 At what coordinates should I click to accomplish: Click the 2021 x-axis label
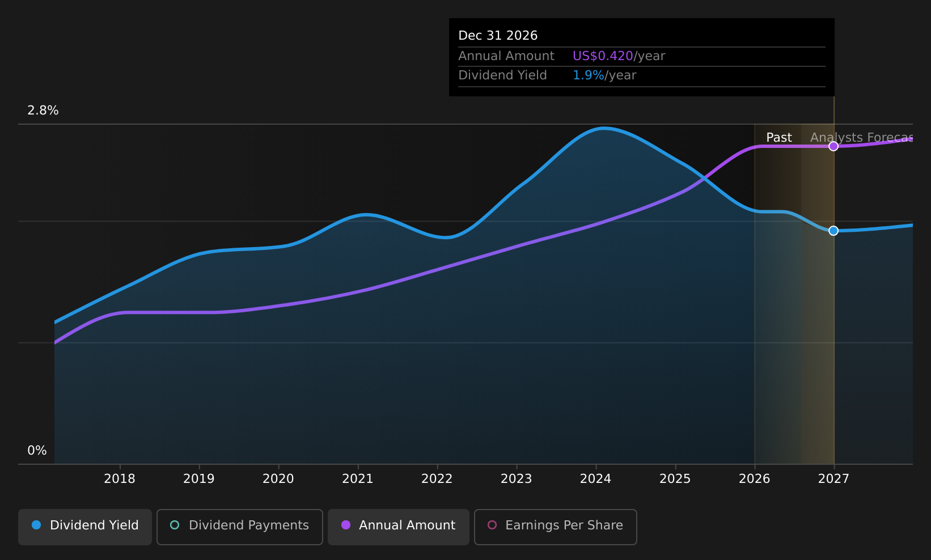[x=358, y=479]
